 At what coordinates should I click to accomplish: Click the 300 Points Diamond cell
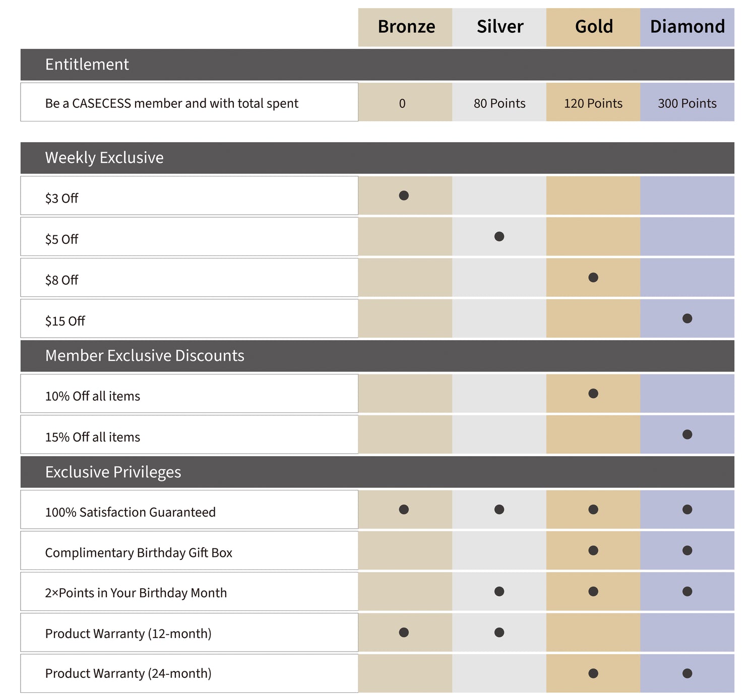(687, 103)
